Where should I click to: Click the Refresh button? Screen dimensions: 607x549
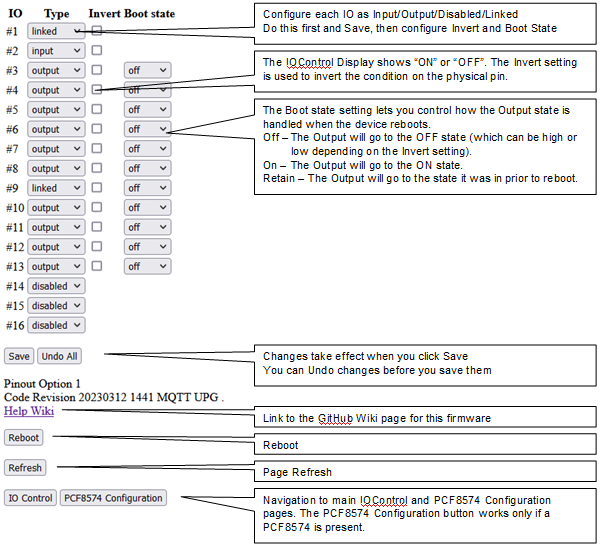coord(25,468)
